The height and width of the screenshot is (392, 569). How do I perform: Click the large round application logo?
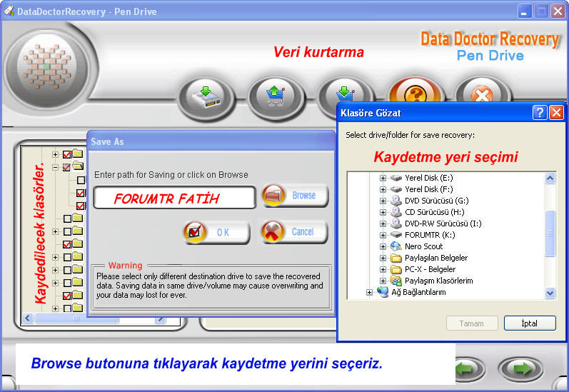tap(46, 68)
